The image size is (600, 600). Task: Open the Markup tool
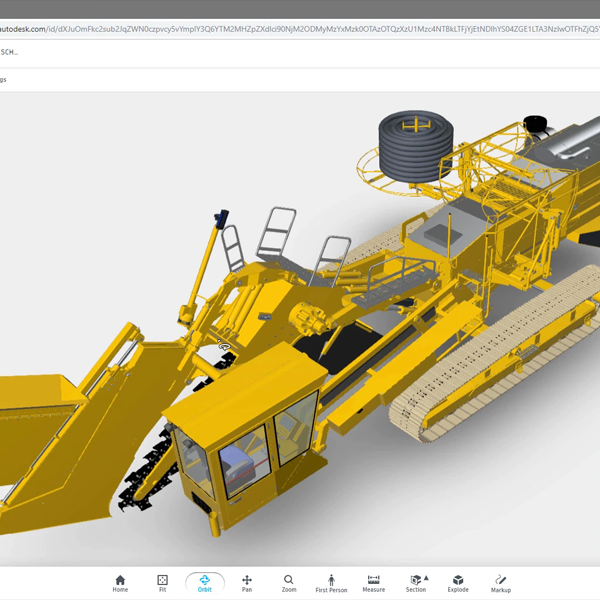coord(501,583)
